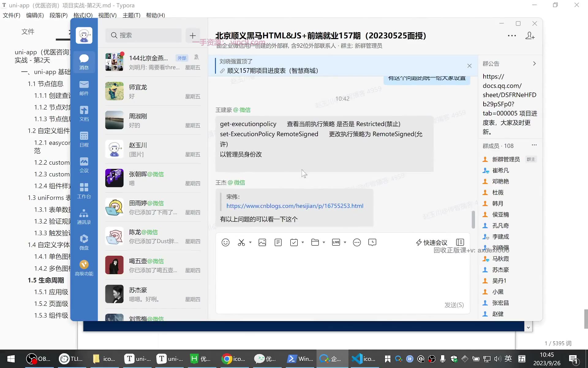Open the cnblogs hesijian article link

coord(295,206)
